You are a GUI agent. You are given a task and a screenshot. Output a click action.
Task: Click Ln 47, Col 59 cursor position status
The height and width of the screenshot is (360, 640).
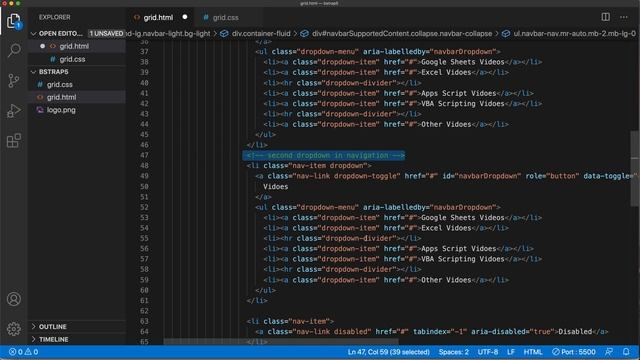coord(389,352)
